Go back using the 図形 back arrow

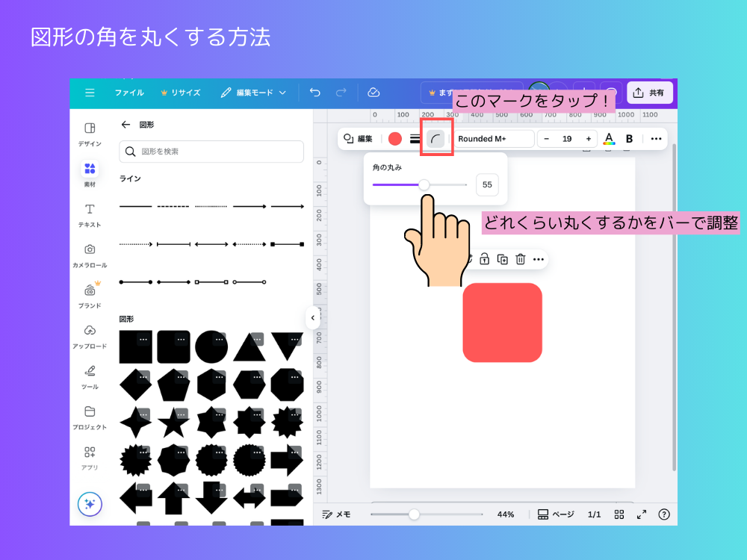[126, 125]
